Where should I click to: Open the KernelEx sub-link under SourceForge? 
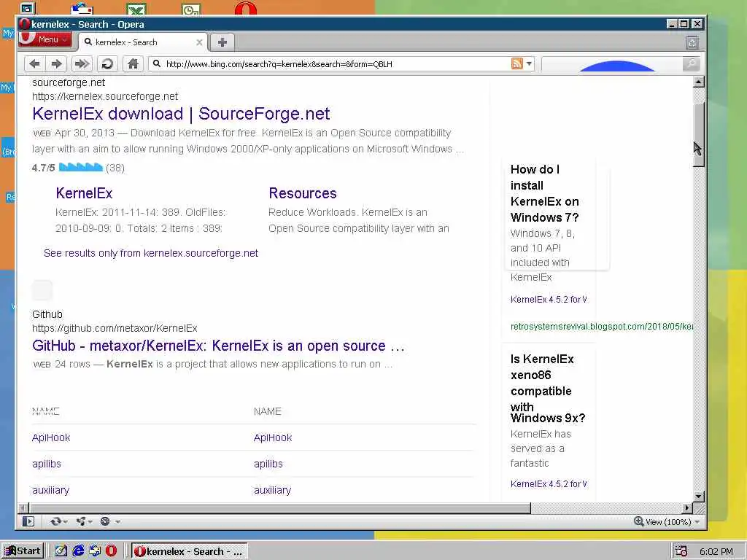[x=84, y=193]
